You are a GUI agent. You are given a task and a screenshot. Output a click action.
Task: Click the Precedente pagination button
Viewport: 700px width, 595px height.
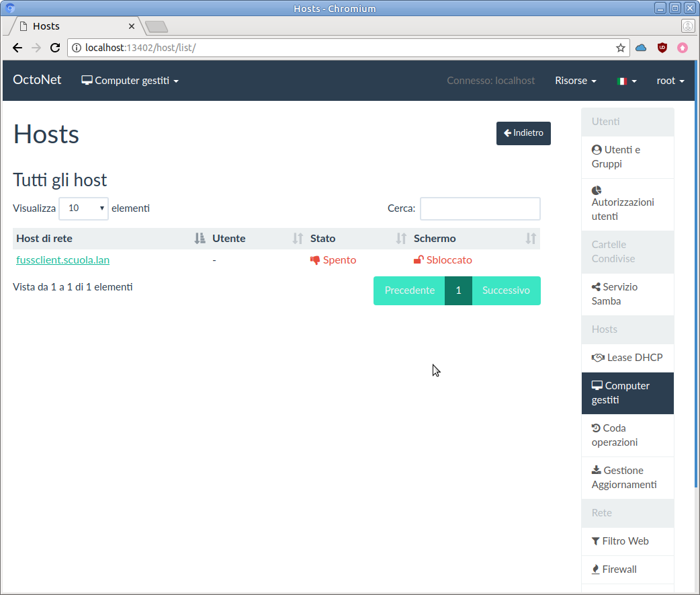tap(409, 290)
